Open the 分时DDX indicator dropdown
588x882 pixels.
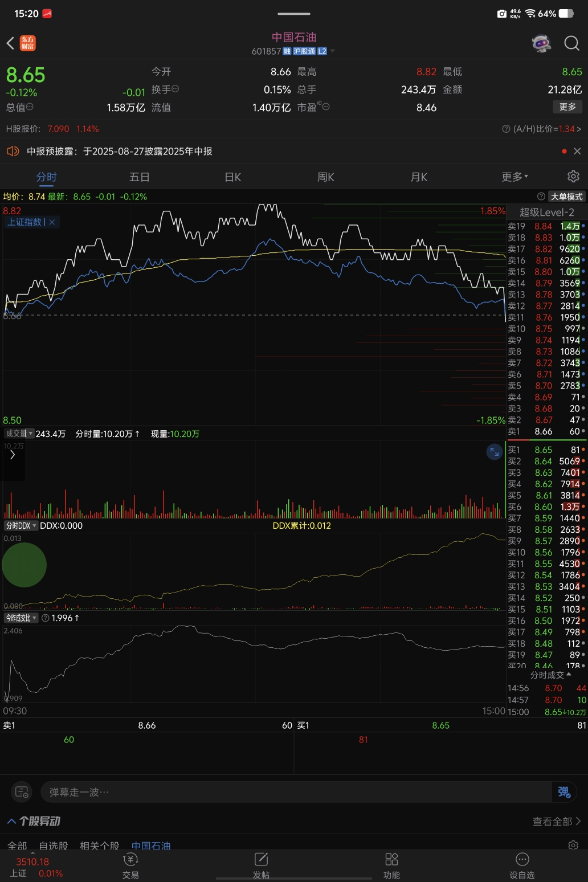point(21,526)
